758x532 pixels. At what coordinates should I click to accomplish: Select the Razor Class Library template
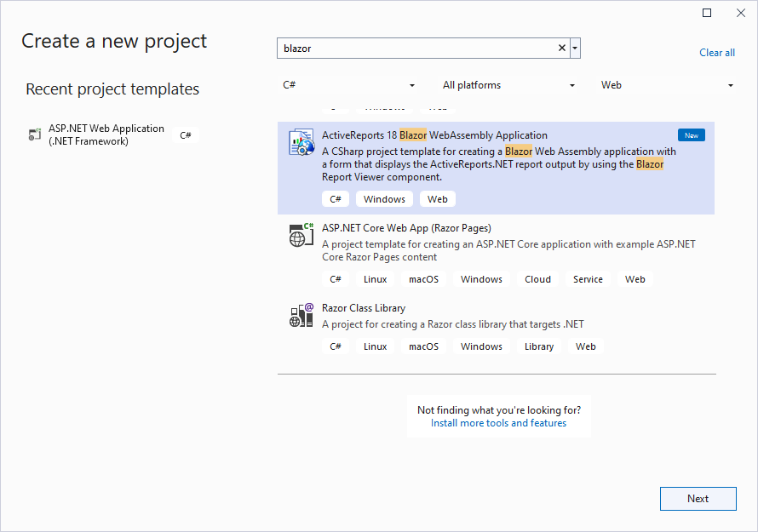point(496,329)
